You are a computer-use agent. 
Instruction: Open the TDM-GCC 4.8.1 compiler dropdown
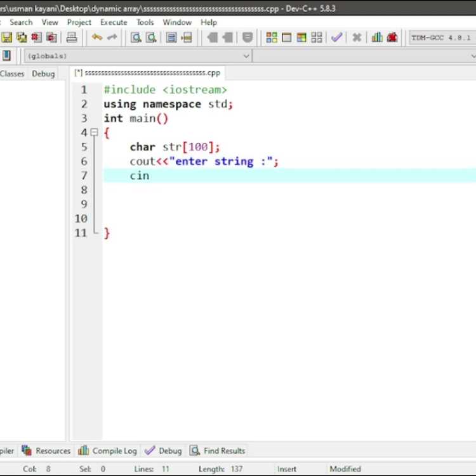pos(442,38)
